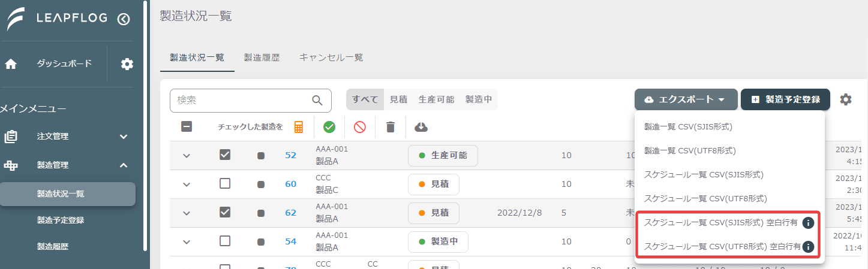Filter the list by 生産可能

coord(436,99)
